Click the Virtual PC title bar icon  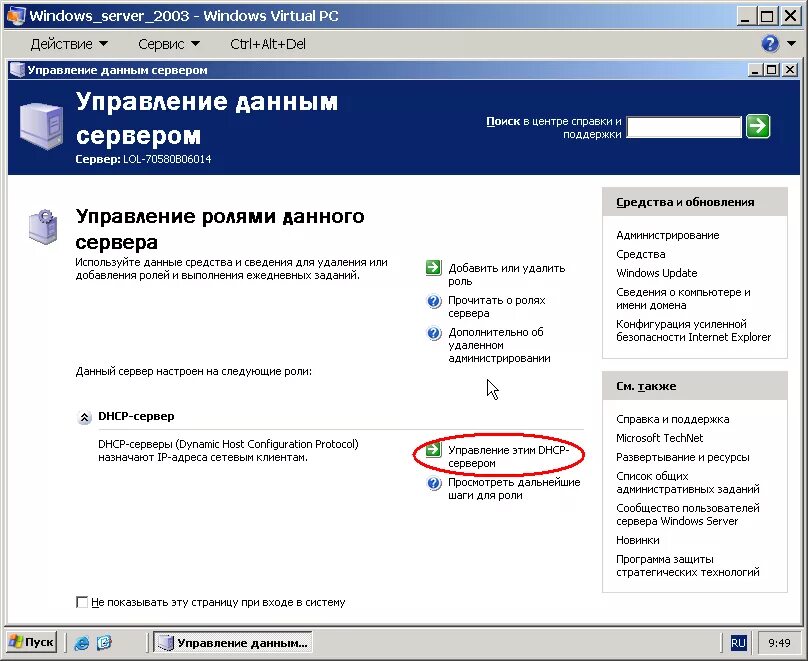(15, 15)
